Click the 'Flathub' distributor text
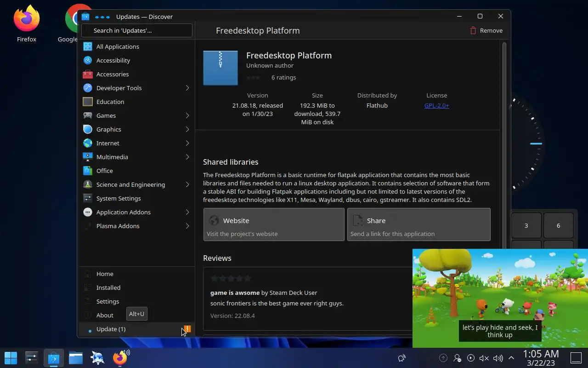This screenshot has width=588, height=368. click(377, 105)
